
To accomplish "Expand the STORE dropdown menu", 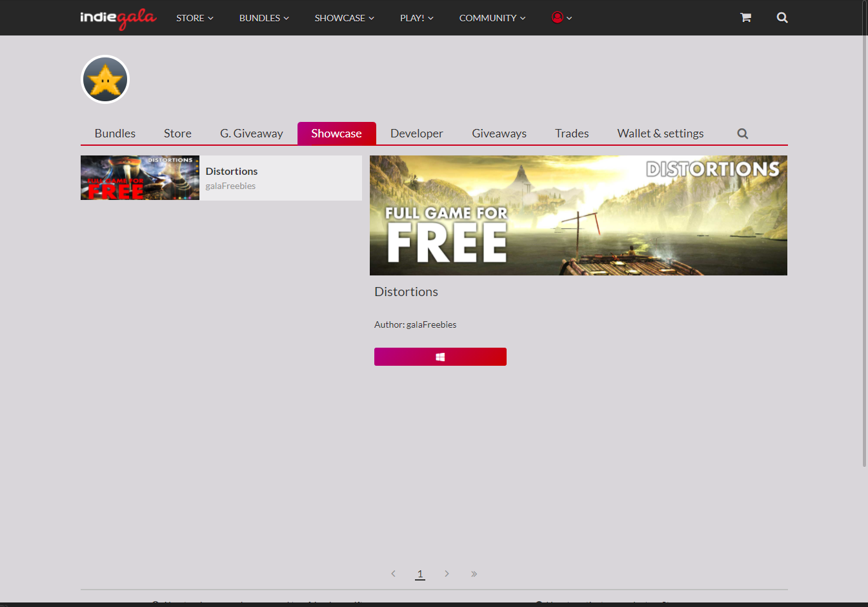I will [x=195, y=18].
